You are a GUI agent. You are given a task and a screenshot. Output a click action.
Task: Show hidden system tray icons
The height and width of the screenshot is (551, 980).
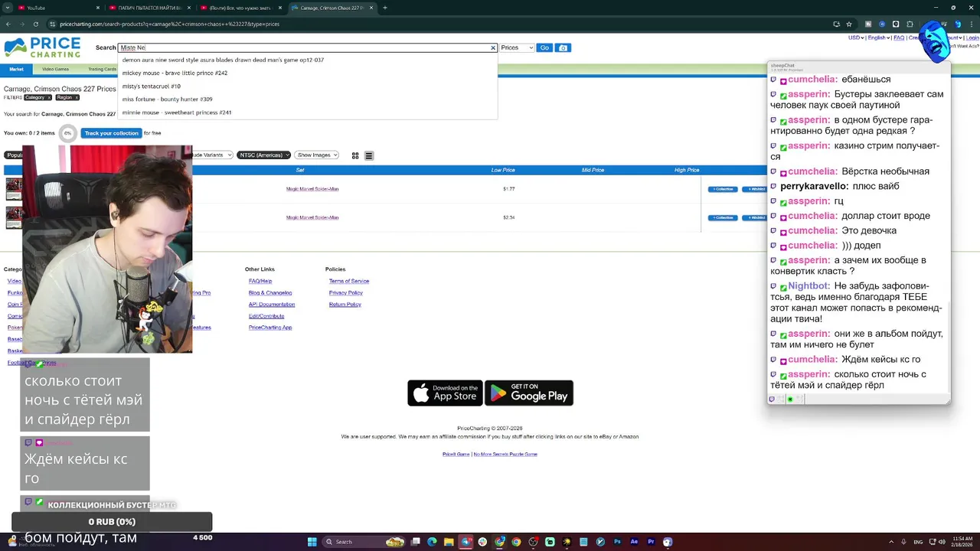[x=892, y=542]
